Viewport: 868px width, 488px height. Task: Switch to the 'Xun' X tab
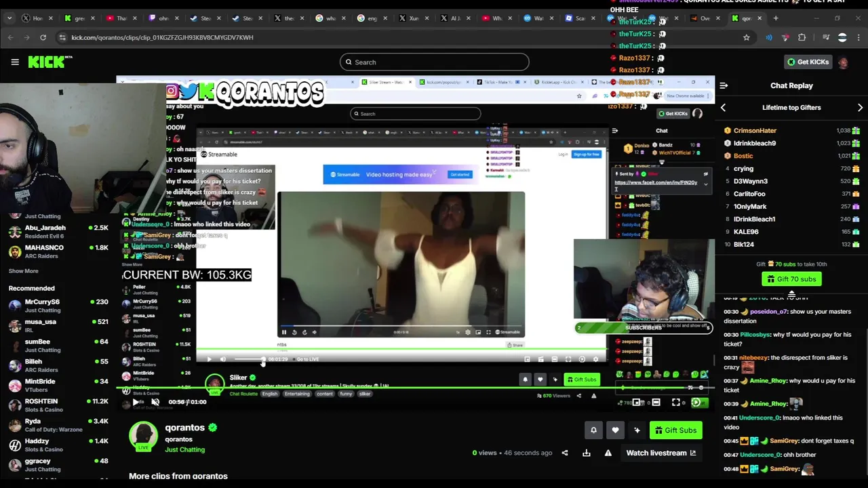(414, 18)
